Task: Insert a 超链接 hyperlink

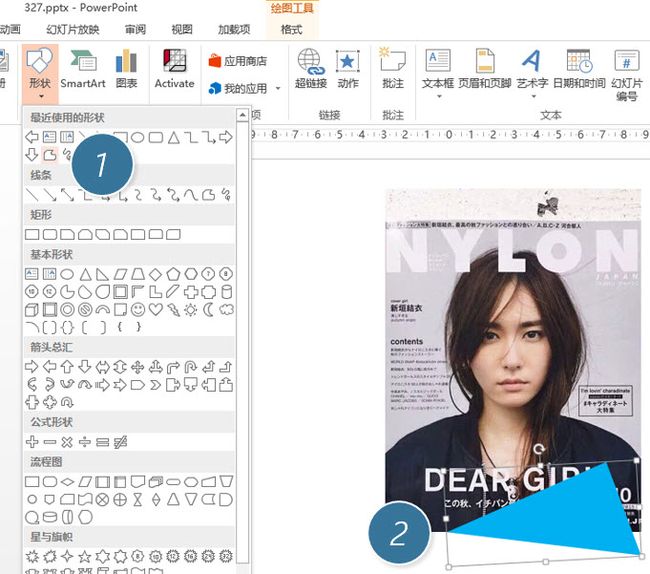Action: 311,70
